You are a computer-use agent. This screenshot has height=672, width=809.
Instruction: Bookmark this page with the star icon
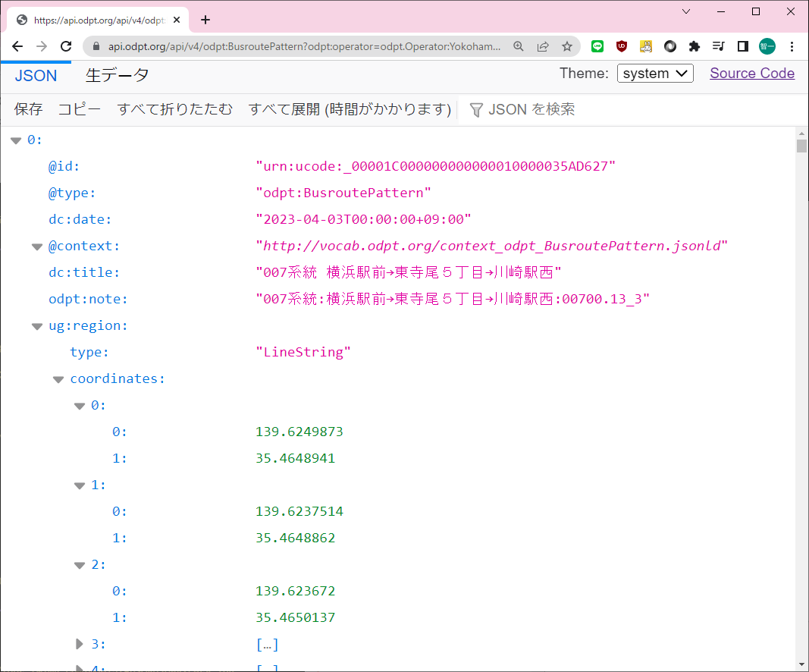click(567, 46)
